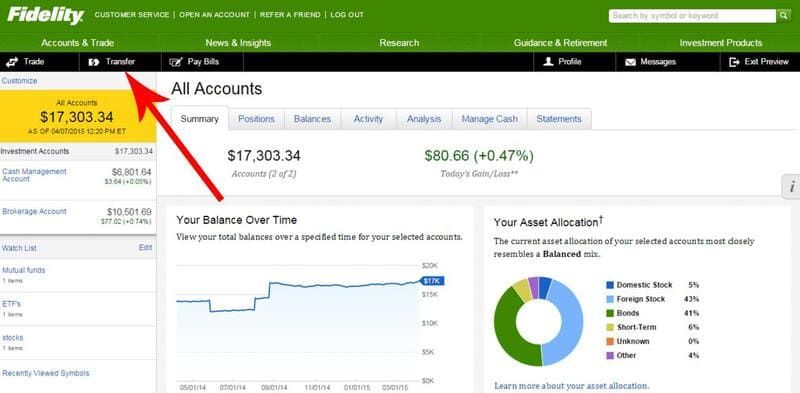Viewport: 800px width, 393px height.
Task: Open Profile from the toolbar
Action: [x=574, y=62]
